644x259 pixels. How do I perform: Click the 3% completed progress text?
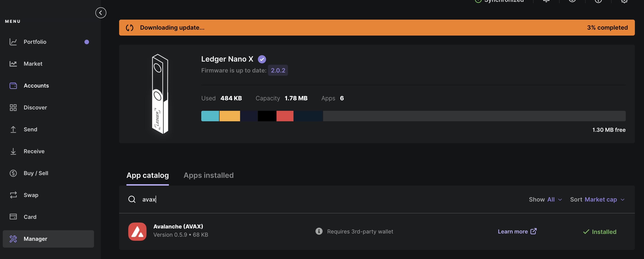pos(607,28)
